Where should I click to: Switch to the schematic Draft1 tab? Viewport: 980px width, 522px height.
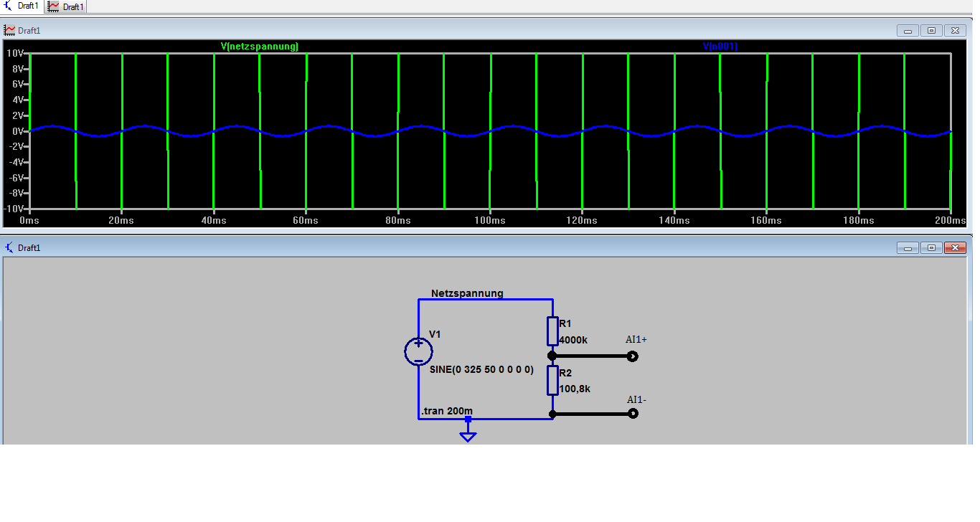[22, 6]
